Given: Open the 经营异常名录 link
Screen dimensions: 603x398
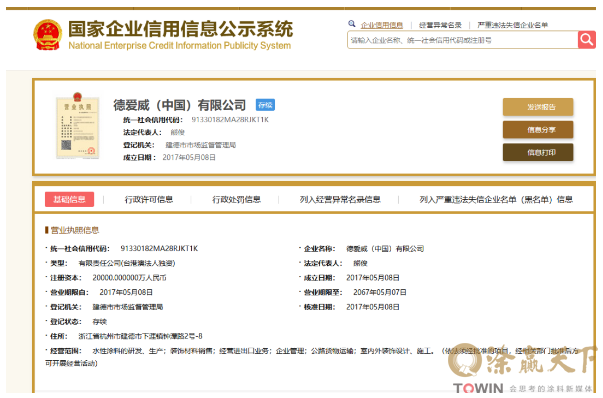Looking at the screenshot, I should (x=440, y=25).
